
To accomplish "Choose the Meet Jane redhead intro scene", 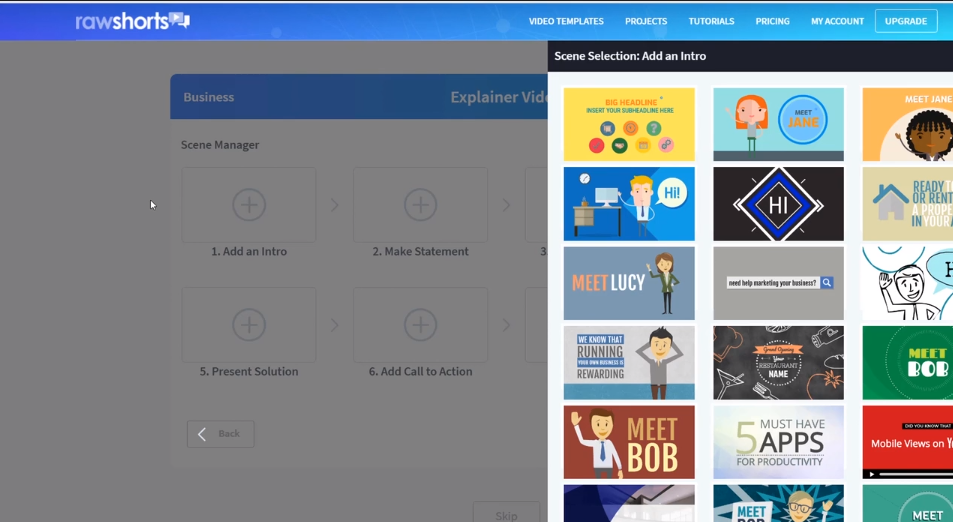I will (779, 125).
